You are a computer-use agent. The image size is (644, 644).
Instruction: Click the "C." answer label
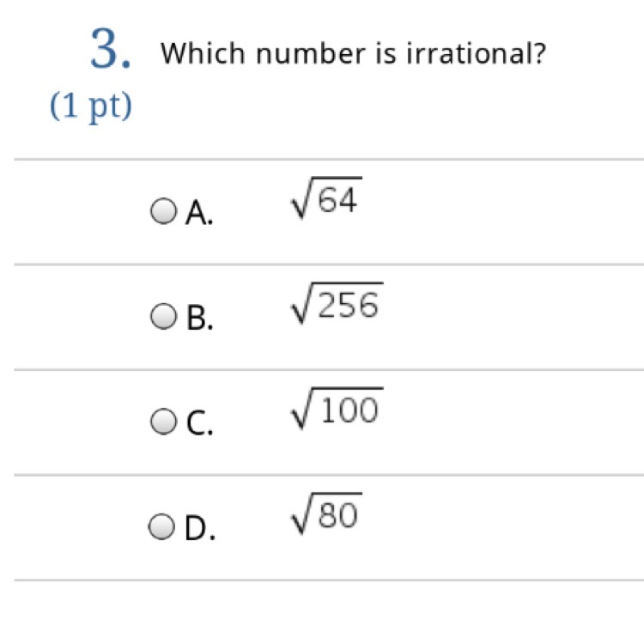point(199,422)
